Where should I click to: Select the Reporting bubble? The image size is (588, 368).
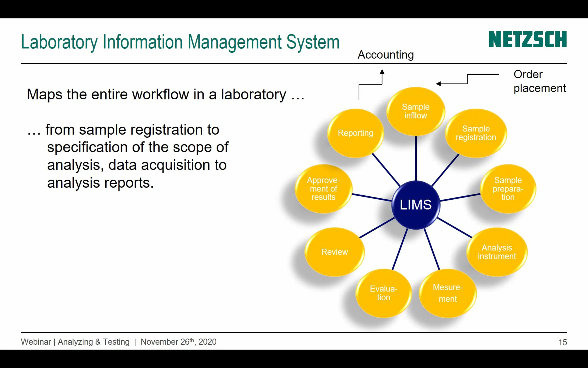click(x=355, y=133)
